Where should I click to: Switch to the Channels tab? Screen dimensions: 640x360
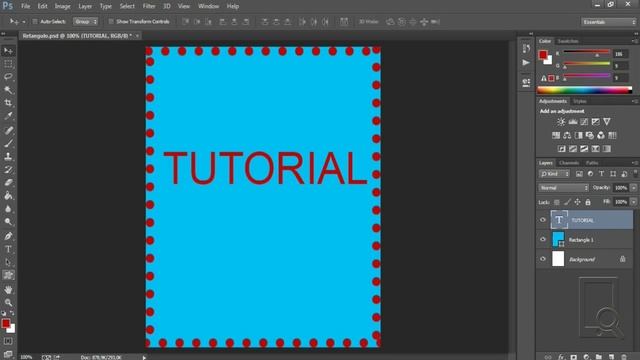[x=569, y=163]
